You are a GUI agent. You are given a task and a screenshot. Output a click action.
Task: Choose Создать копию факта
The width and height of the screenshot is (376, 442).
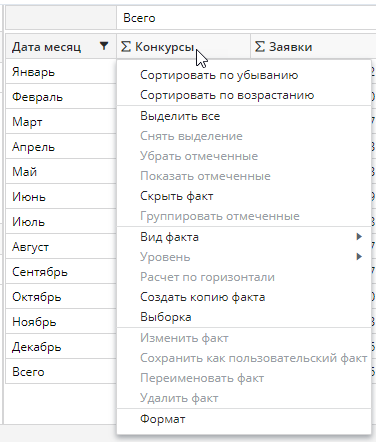pos(244,297)
